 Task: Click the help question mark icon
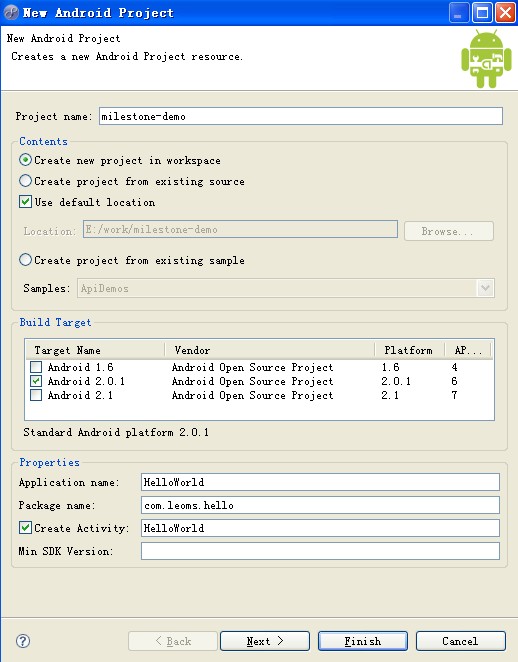[x=23, y=641]
